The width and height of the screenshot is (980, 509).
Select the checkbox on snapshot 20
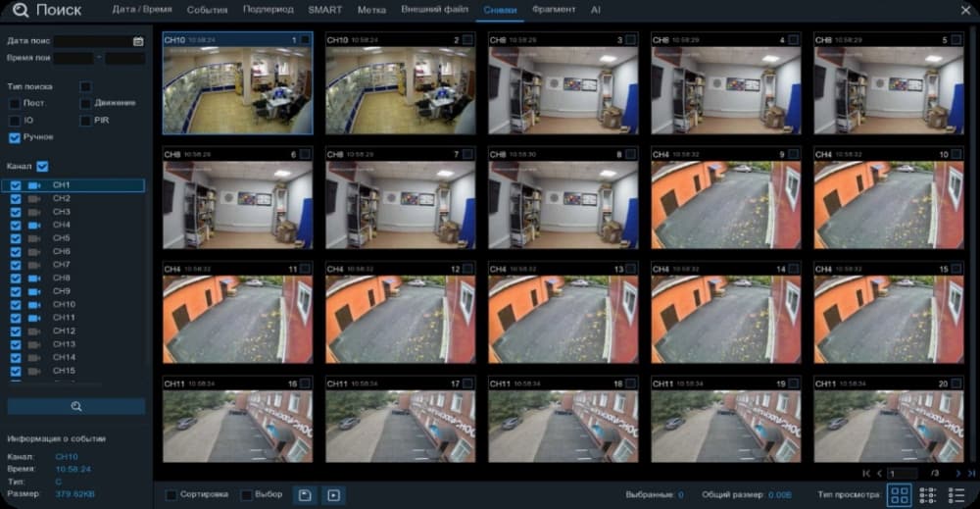pos(956,383)
